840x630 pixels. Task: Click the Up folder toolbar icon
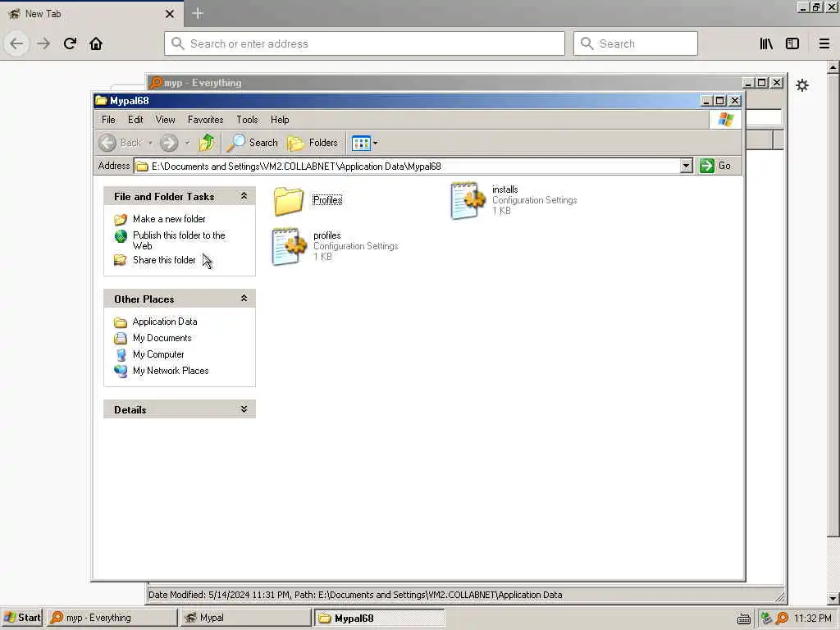pos(207,143)
